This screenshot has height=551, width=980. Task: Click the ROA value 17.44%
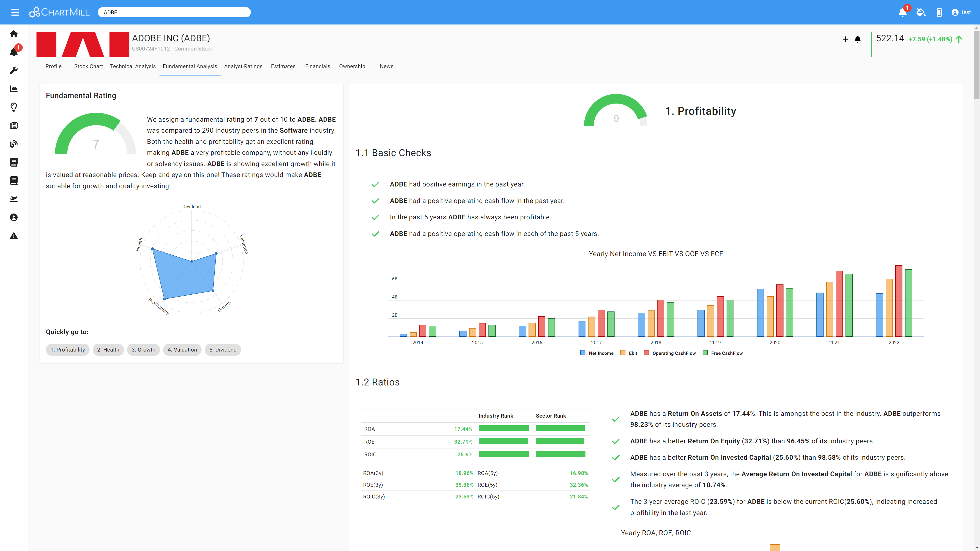point(463,429)
